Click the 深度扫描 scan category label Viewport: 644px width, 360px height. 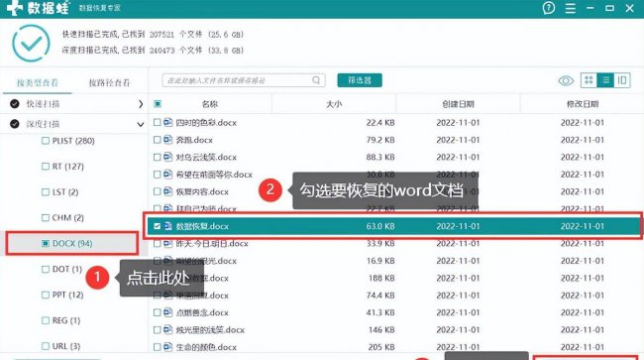(44, 124)
